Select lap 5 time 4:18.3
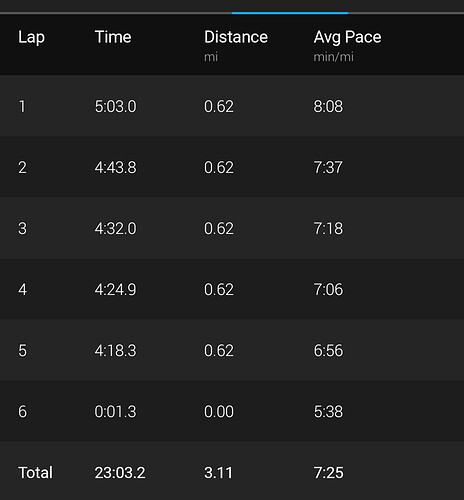The image size is (464, 500). pyautogui.click(x=116, y=351)
